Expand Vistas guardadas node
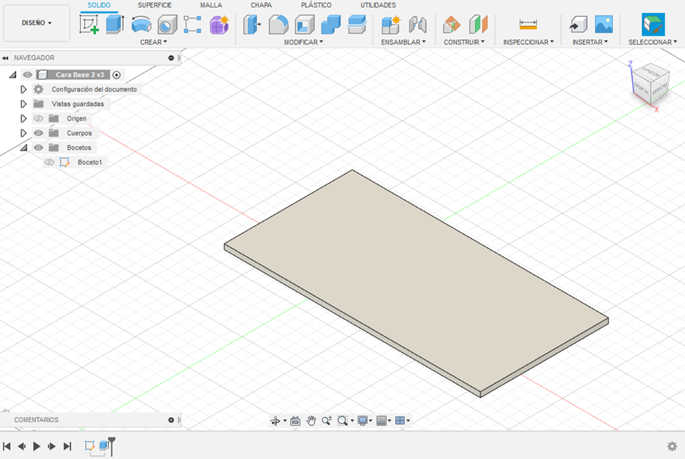Image resolution: width=685 pixels, height=459 pixels. pyautogui.click(x=24, y=104)
